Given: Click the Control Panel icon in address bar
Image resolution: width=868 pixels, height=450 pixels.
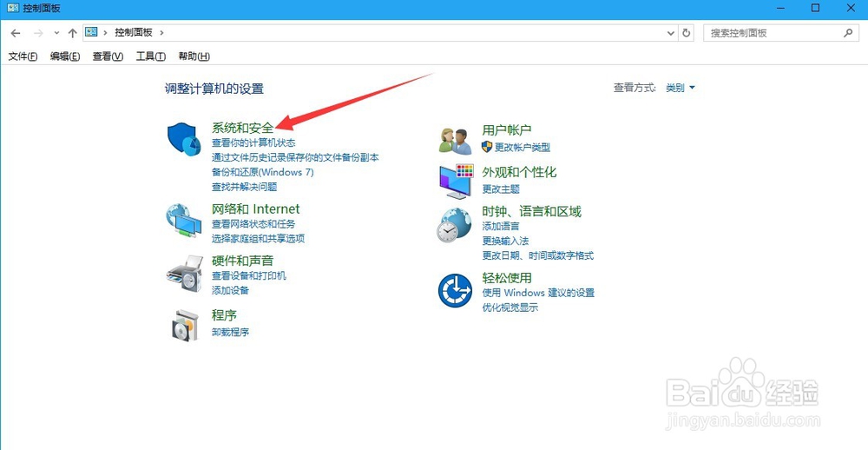Looking at the screenshot, I should coord(91,32).
